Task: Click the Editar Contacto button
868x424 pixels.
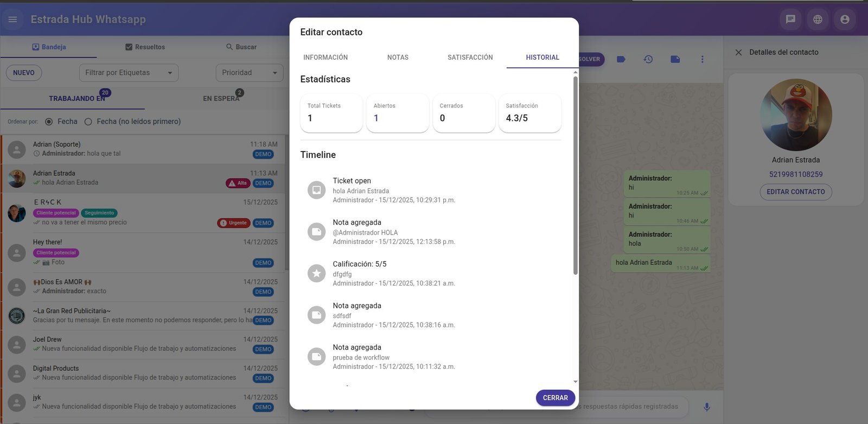Action: [x=796, y=192]
